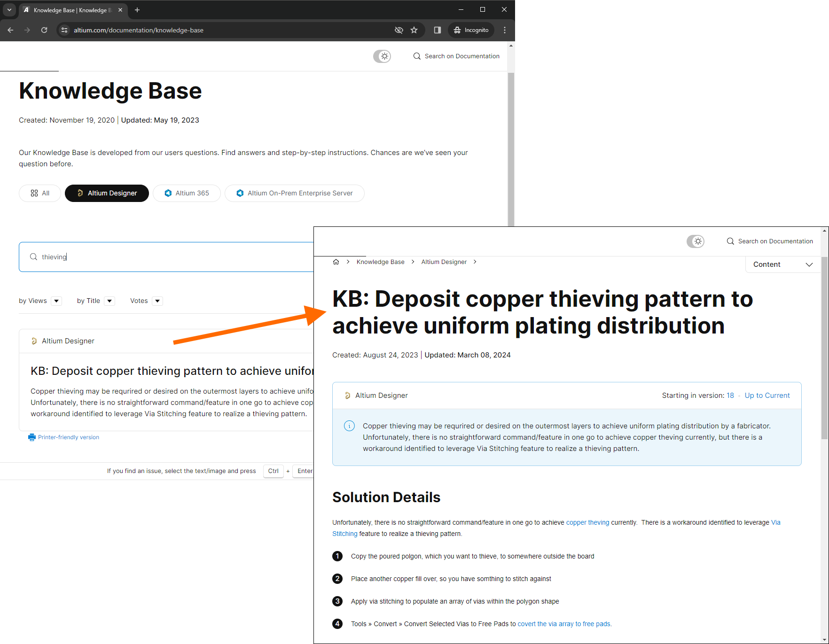Click the browser forward arrow
Viewport: 829px width, 644px height.
point(27,30)
